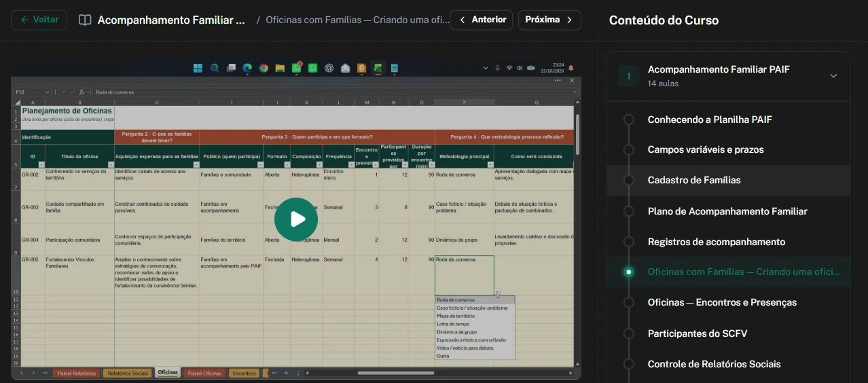The image size is (868, 383).
Task: Click the Task View icon in the video taskbar
Action: [231, 68]
